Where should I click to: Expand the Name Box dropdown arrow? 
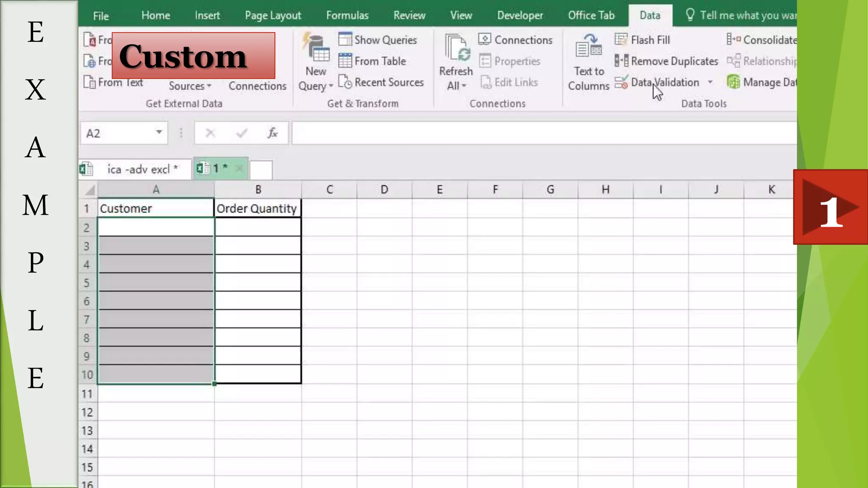point(159,133)
